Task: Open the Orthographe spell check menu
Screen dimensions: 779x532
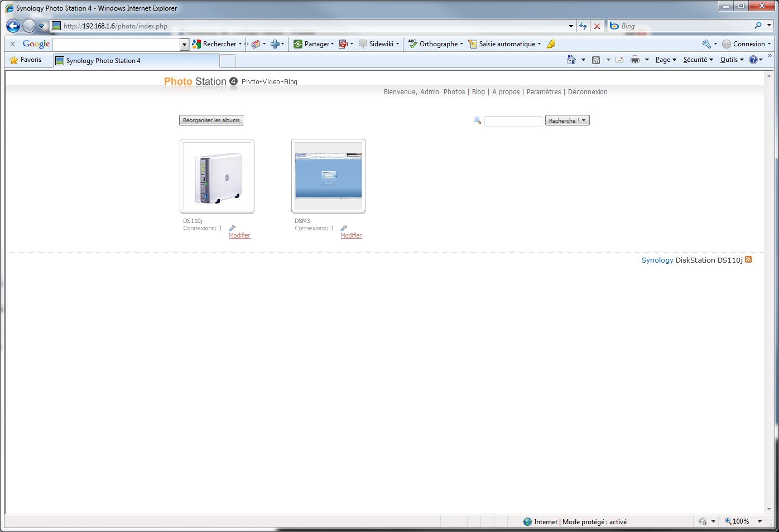Action: pos(436,44)
